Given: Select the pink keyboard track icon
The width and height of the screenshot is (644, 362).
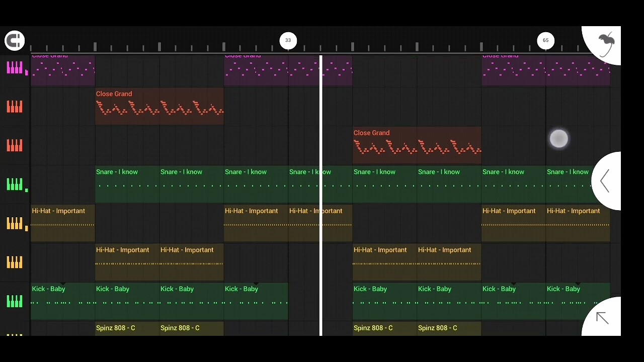Looking at the screenshot, I should pos(15,67).
